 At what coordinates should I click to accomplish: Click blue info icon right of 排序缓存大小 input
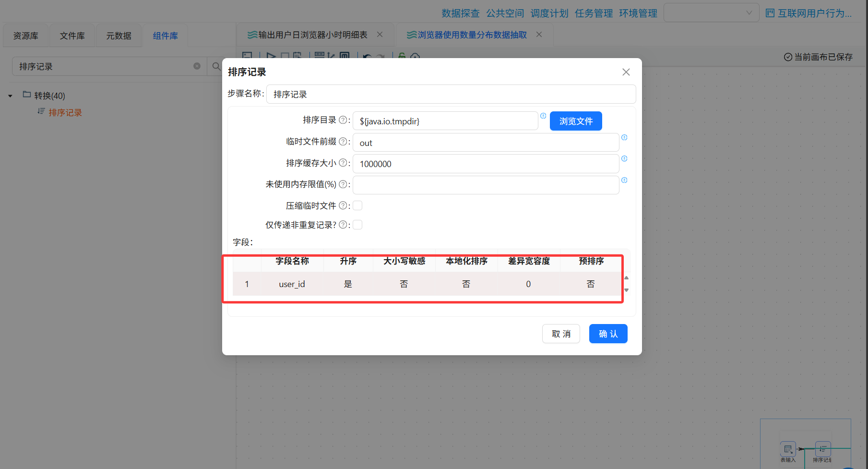(624, 158)
